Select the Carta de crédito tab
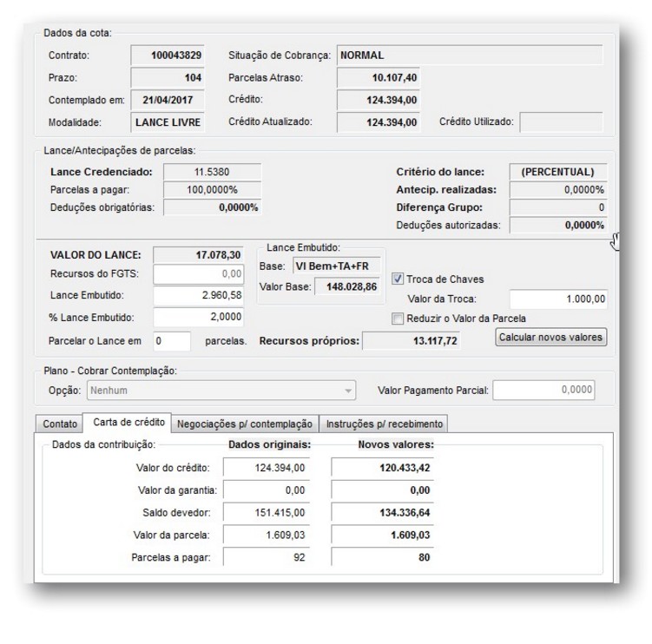This screenshot has width=652, height=644. click(128, 423)
